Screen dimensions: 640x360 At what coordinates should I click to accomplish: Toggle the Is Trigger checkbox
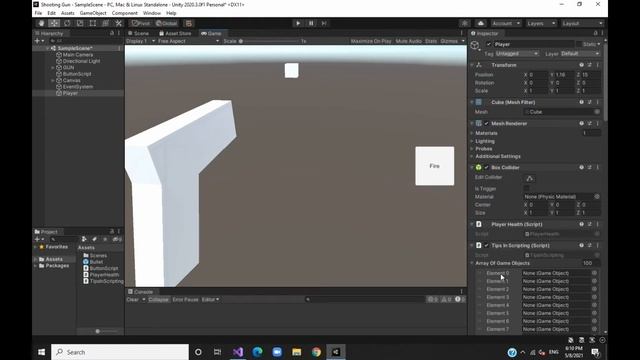pos(527,189)
